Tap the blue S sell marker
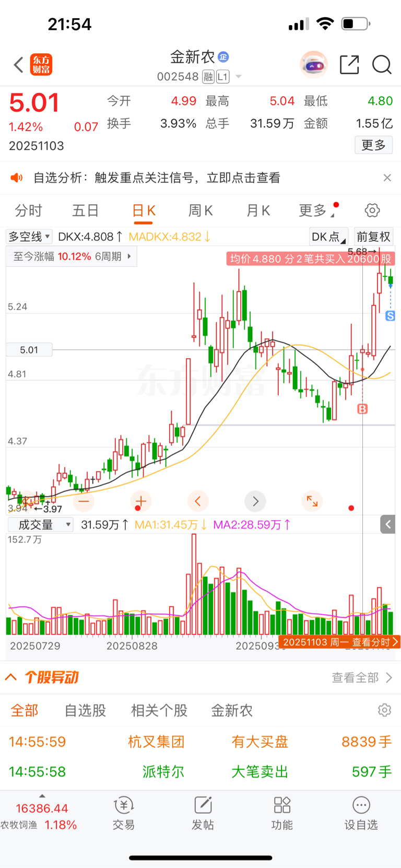 pyautogui.click(x=390, y=315)
